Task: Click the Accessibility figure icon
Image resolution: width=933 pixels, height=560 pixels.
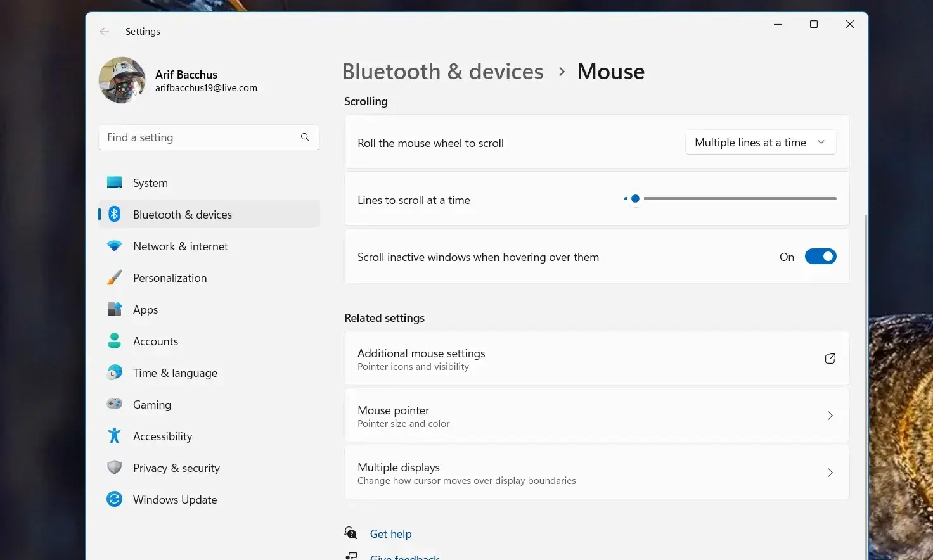Action: click(x=115, y=436)
